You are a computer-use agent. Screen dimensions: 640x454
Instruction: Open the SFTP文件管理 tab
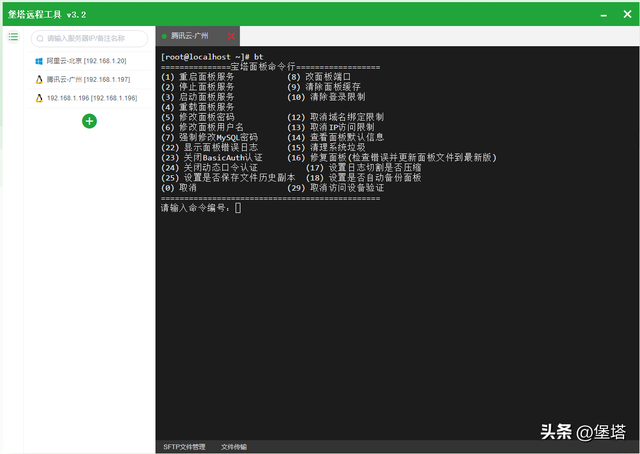pos(184,446)
